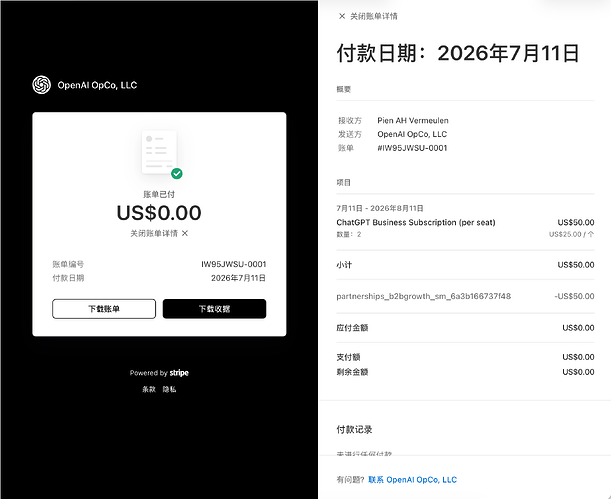Open the 隐私 privacy link
This screenshot has width=611, height=499.
(170, 389)
